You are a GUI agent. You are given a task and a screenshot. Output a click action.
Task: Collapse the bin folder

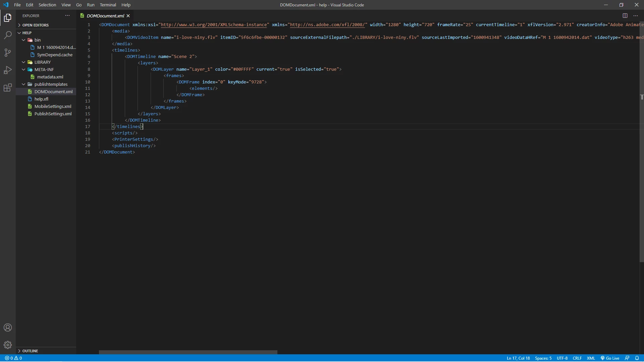[23, 40]
